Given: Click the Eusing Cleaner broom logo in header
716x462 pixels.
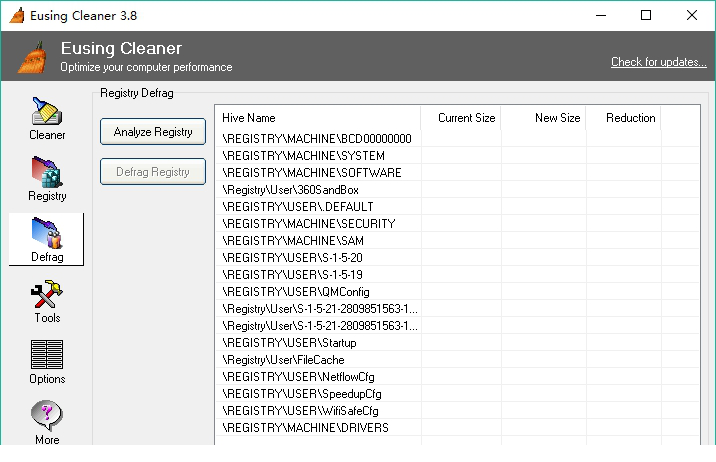Looking at the screenshot, I should point(32,57).
